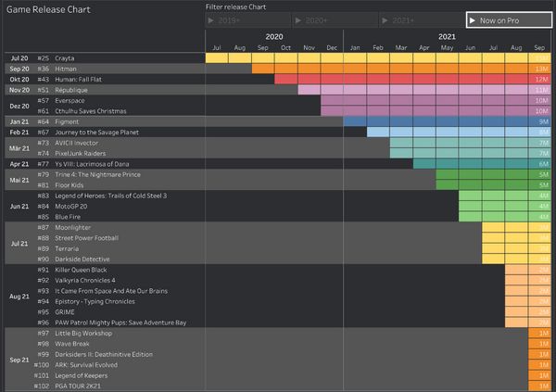Image resolution: width=556 pixels, height=392 pixels.
Task: Click the Now on Pro filter button
Action: click(509, 20)
